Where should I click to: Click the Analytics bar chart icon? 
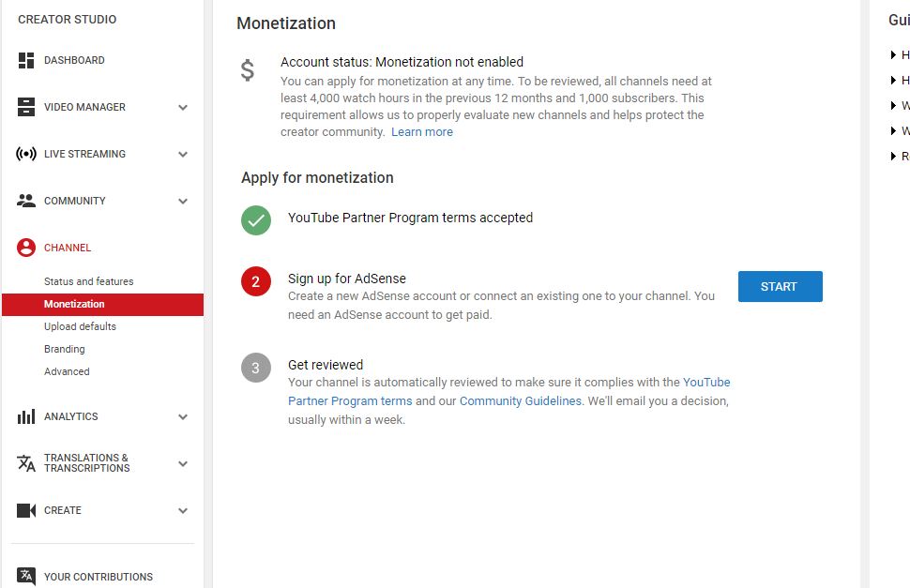point(26,416)
